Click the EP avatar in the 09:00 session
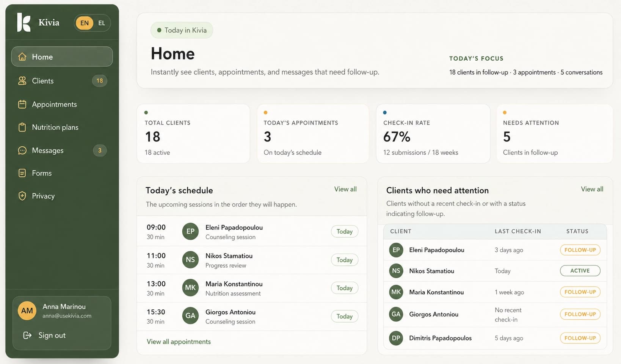The width and height of the screenshot is (621, 364). 190,231
